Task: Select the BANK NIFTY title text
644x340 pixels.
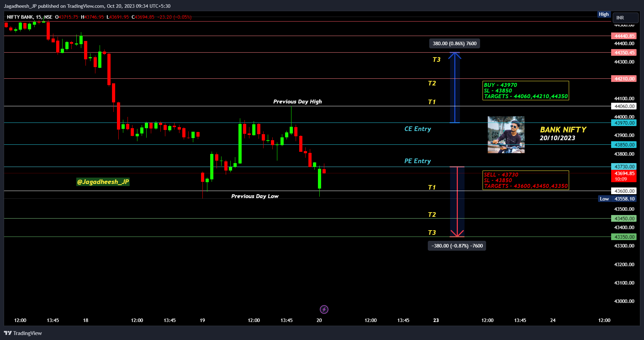Action: click(563, 130)
